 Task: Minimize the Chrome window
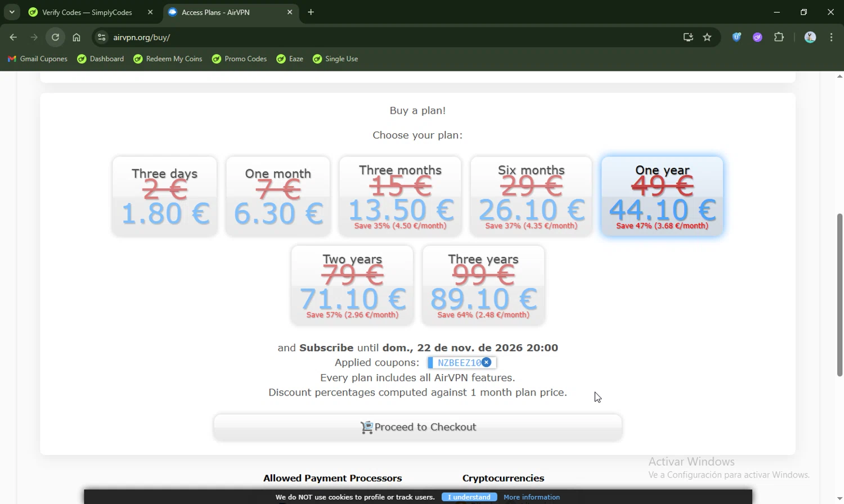point(777,12)
